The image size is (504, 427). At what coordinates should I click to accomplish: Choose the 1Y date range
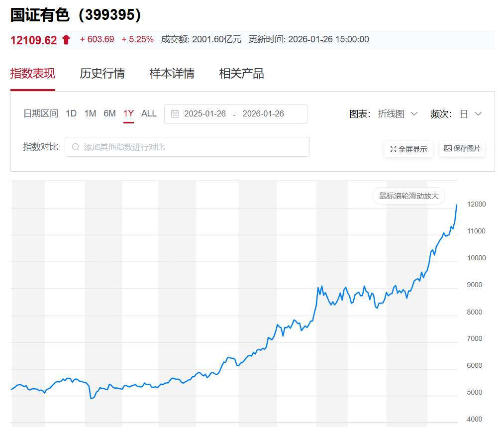pos(128,113)
